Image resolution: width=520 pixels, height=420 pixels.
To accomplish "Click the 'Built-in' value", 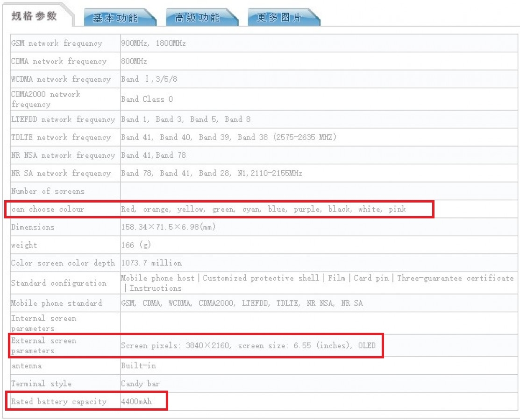I will (138, 366).
